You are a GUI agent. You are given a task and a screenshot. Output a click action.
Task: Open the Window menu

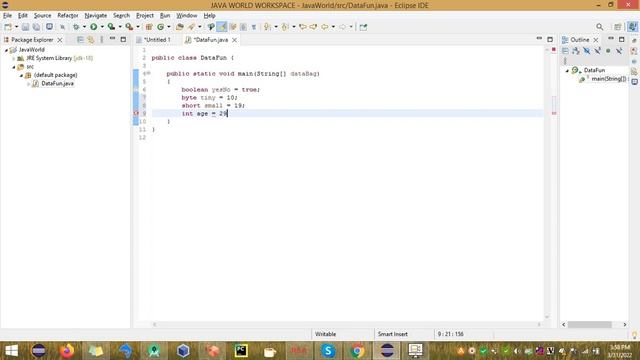187,16
